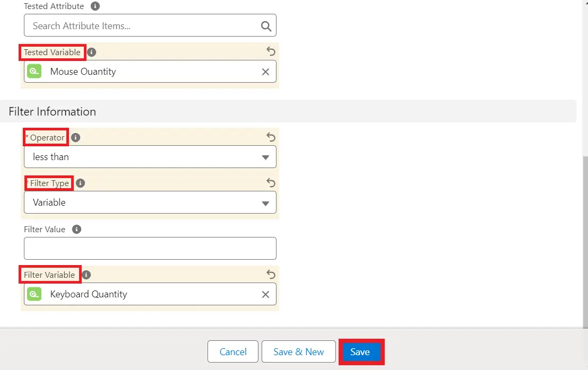Remove the Keyboard Quantity selection
Viewport: 588px width, 370px height.
click(265, 294)
